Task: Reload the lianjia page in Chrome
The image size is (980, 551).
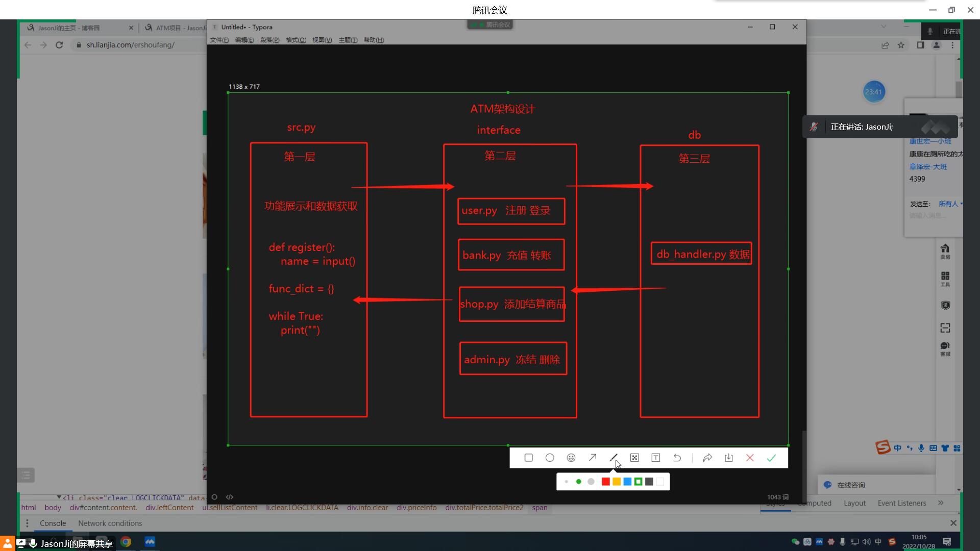Action: pyautogui.click(x=59, y=45)
